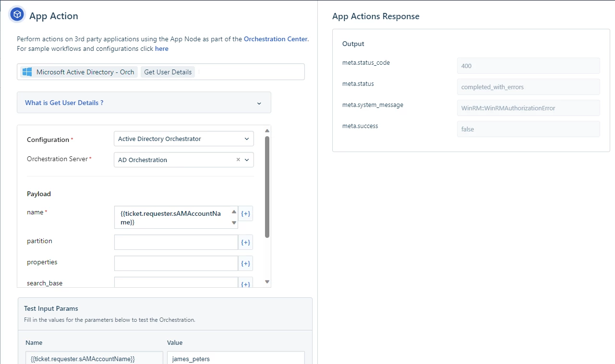Click the Configuration field label

click(48, 140)
